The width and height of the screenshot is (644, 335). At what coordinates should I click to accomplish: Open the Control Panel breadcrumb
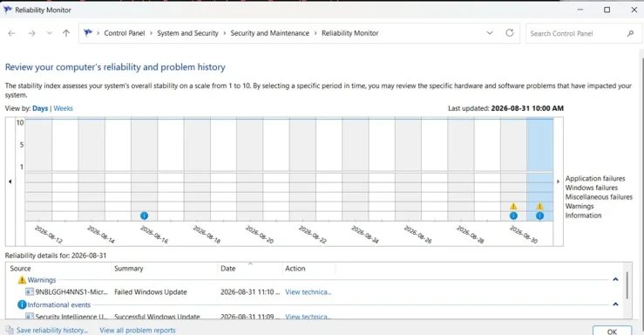click(x=125, y=33)
